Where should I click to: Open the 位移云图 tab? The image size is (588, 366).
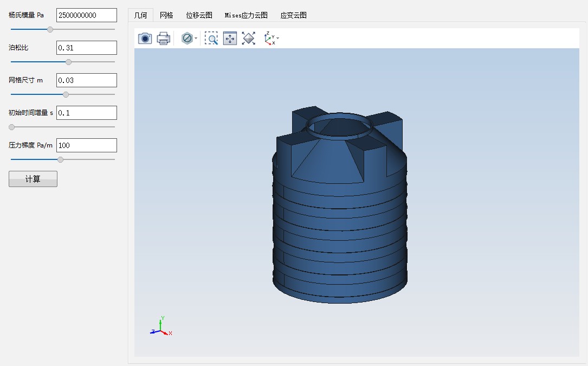(x=199, y=15)
